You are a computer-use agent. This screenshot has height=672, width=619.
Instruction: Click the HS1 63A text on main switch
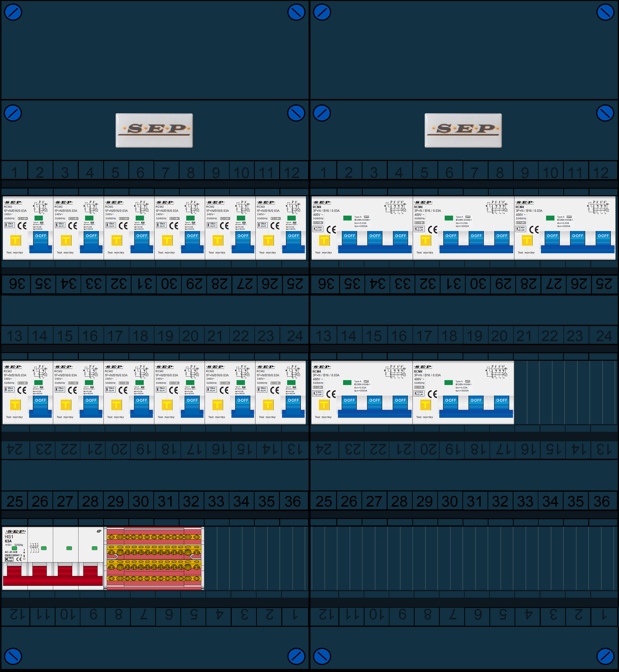9,539
